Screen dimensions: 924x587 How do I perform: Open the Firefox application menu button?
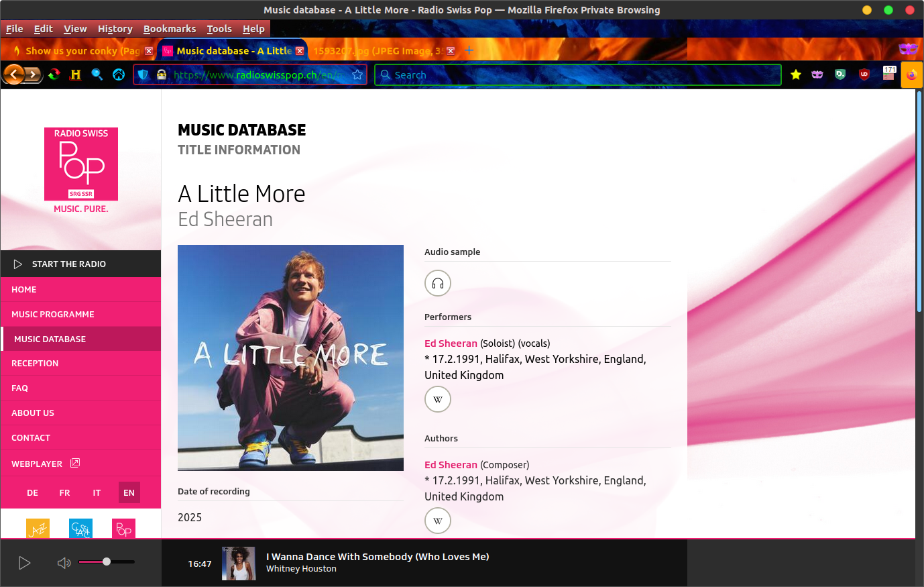(911, 75)
